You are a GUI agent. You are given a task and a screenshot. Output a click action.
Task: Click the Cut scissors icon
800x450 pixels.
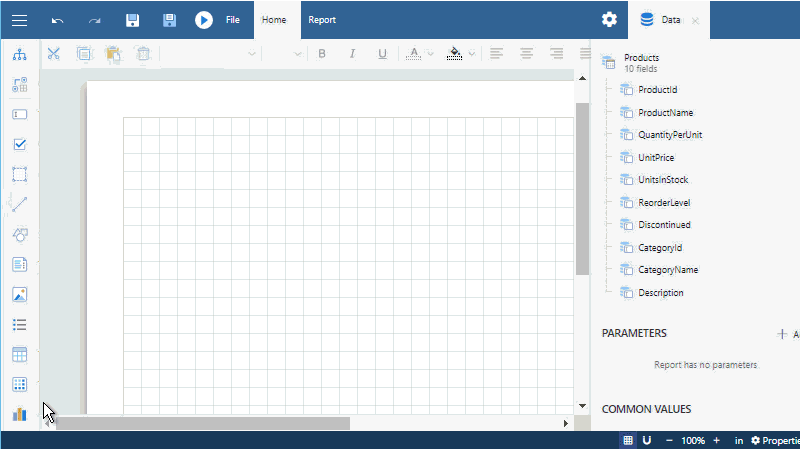(54, 54)
